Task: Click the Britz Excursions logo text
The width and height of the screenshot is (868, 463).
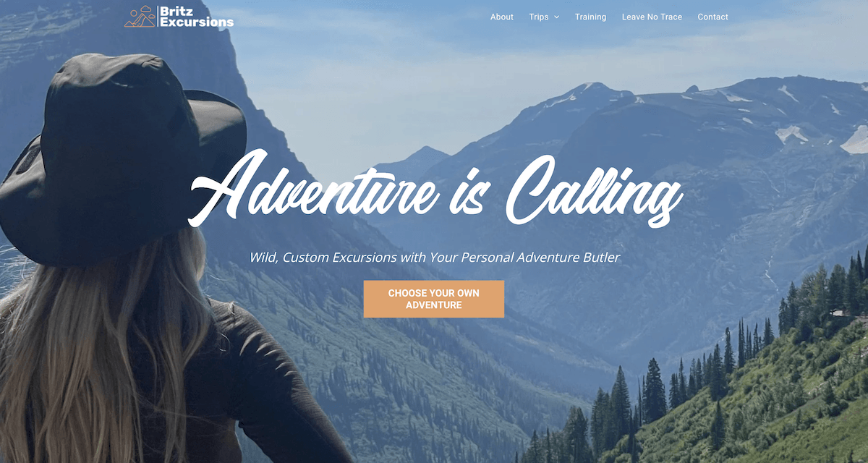Action: pos(197,17)
